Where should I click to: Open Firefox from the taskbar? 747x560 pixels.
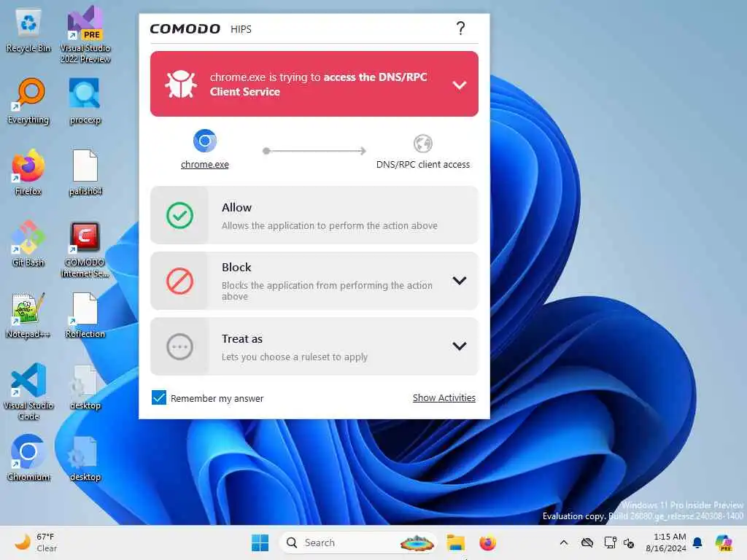[487, 542]
